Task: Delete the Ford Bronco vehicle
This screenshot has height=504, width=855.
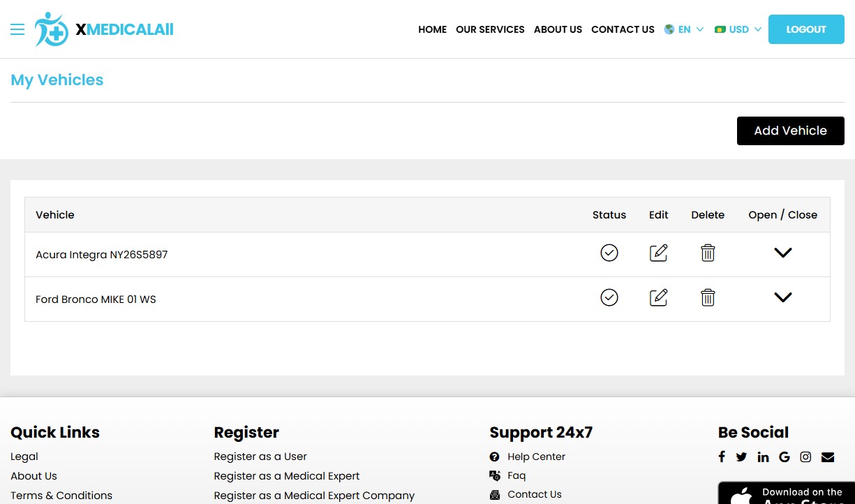Action: [708, 297]
